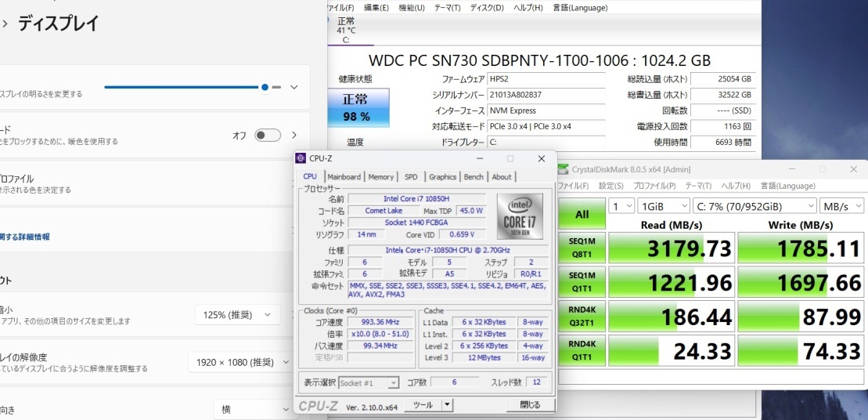Switch to the Bench tab in CPU-Z
Image resolution: width=868 pixels, height=420 pixels.
474,177
